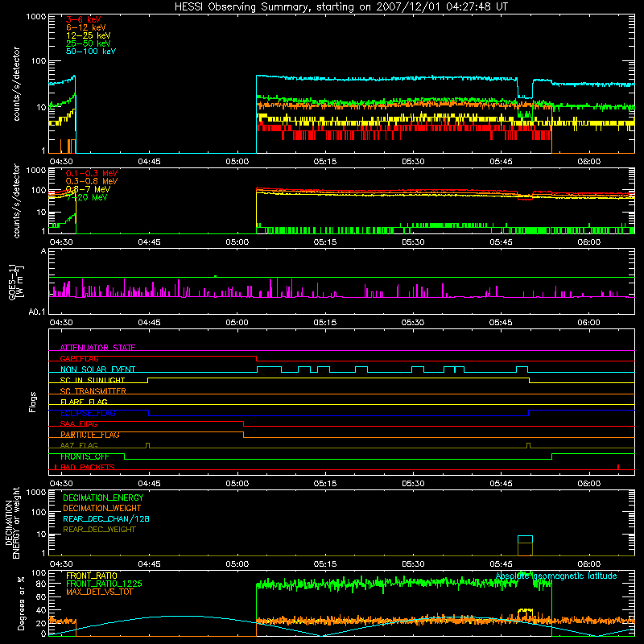
Task: Click 05:00 tick under the keV plot
Action: pyautogui.click(x=237, y=162)
